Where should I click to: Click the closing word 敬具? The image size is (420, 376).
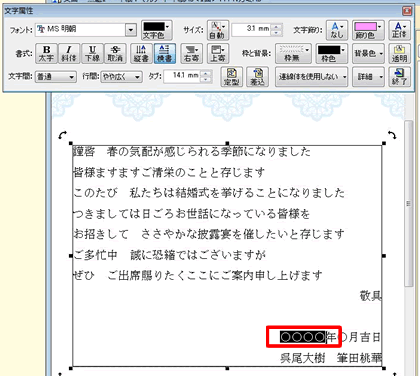(x=370, y=295)
